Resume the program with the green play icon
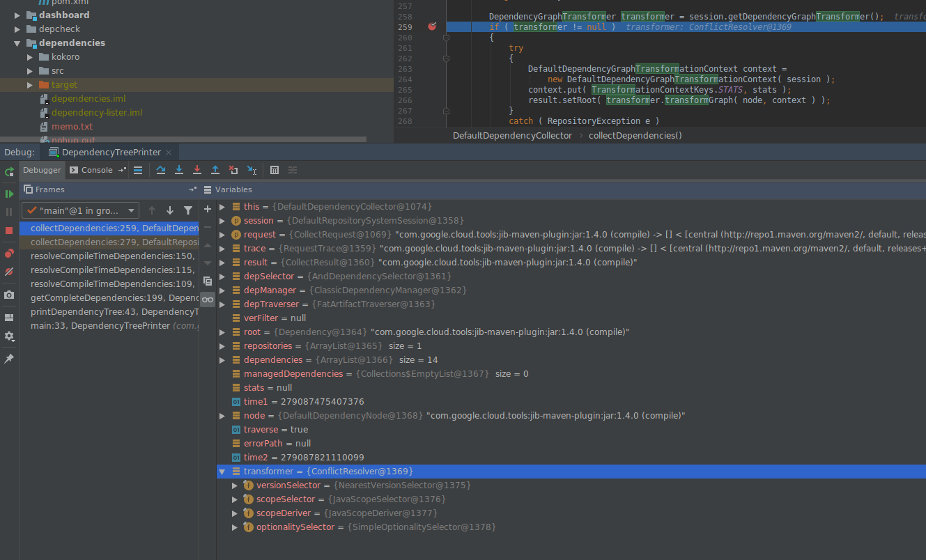 (x=9, y=194)
